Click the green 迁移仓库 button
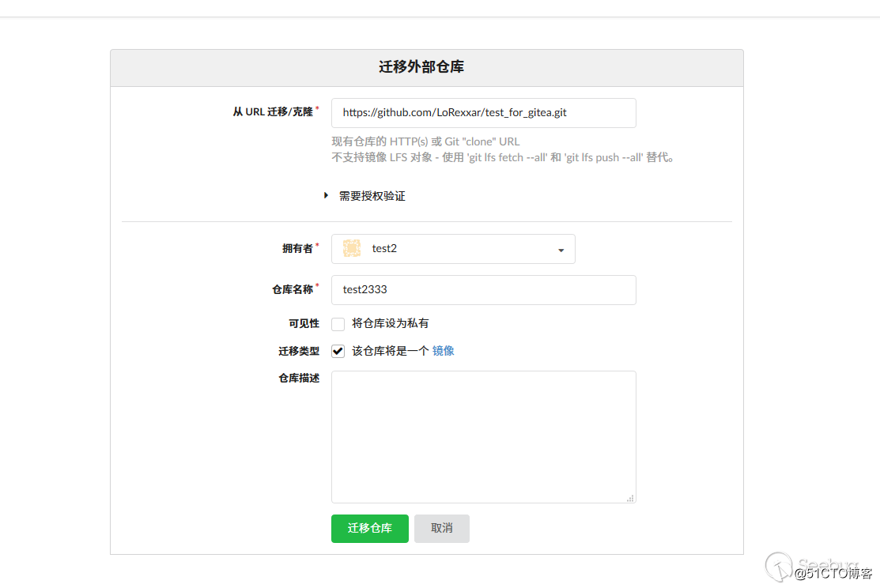880x588 pixels. (370, 529)
